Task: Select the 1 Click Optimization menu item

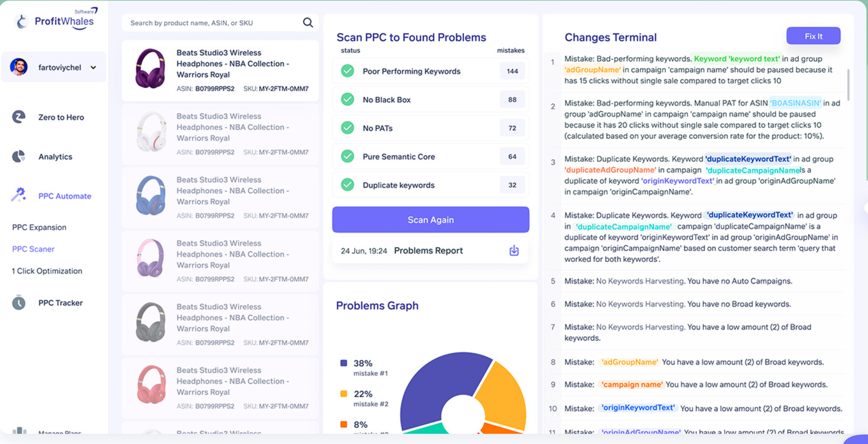Action: click(x=47, y=271)
